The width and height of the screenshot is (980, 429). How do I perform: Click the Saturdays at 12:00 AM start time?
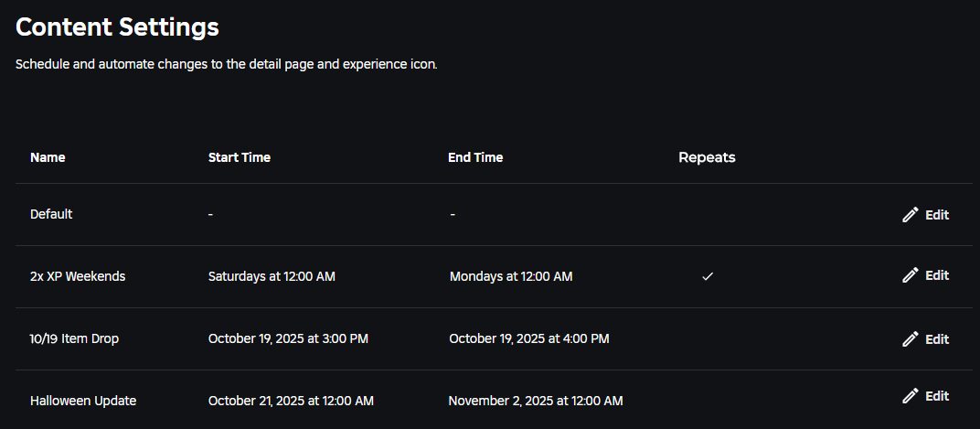[x=272, y=276]
